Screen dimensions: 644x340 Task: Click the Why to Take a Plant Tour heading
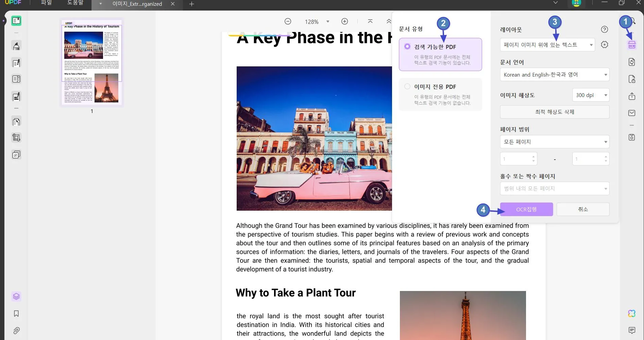point(295,293)
